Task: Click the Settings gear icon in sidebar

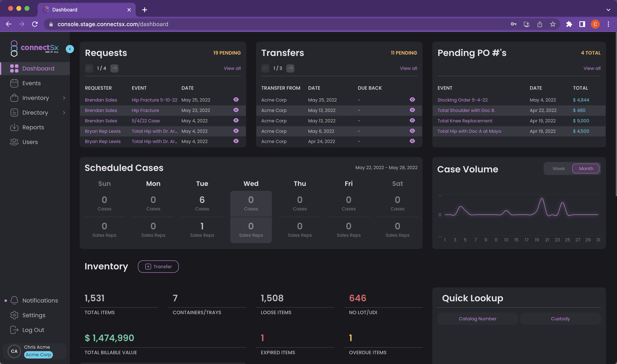Action: click(14, 315)
